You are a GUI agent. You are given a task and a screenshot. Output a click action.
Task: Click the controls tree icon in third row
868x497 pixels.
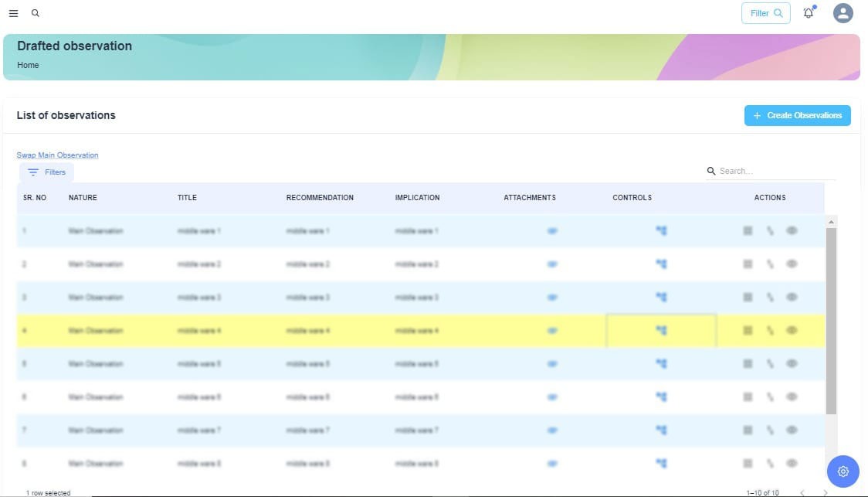click(x=661, y=297)
